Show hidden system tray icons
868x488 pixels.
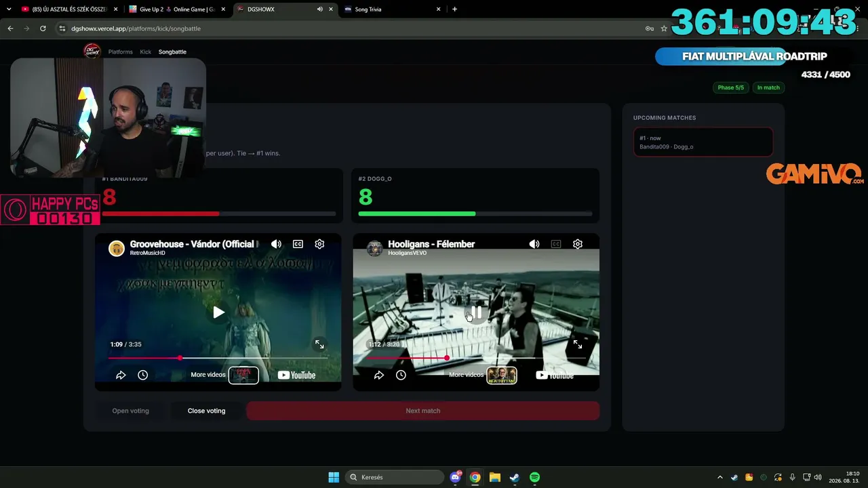pos(720,477)
